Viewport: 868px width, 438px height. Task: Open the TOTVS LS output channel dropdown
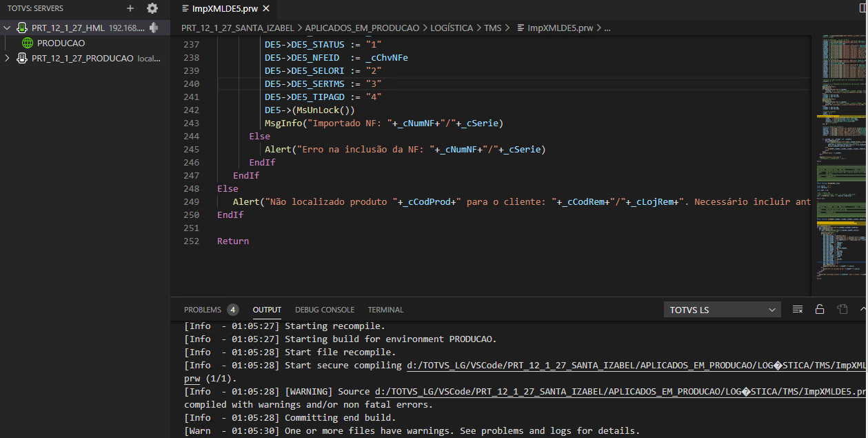(722, 309)
